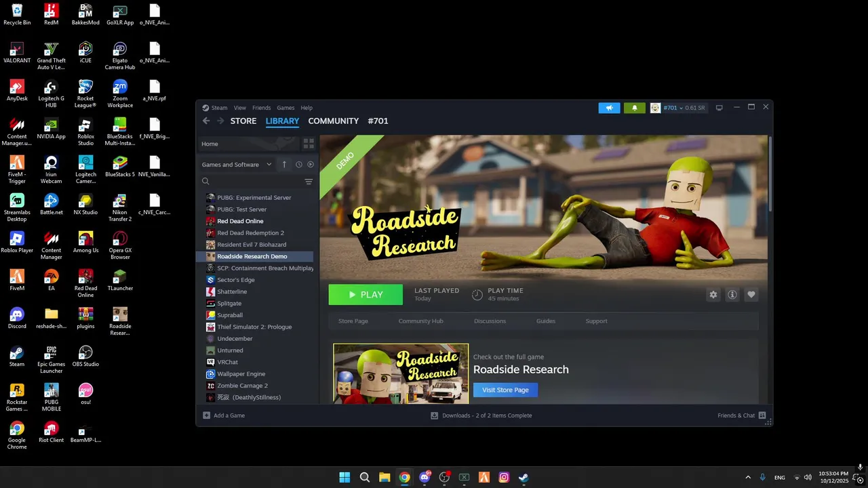868x488 pixels.
Task: Click Add a Game
Action: 224,415
